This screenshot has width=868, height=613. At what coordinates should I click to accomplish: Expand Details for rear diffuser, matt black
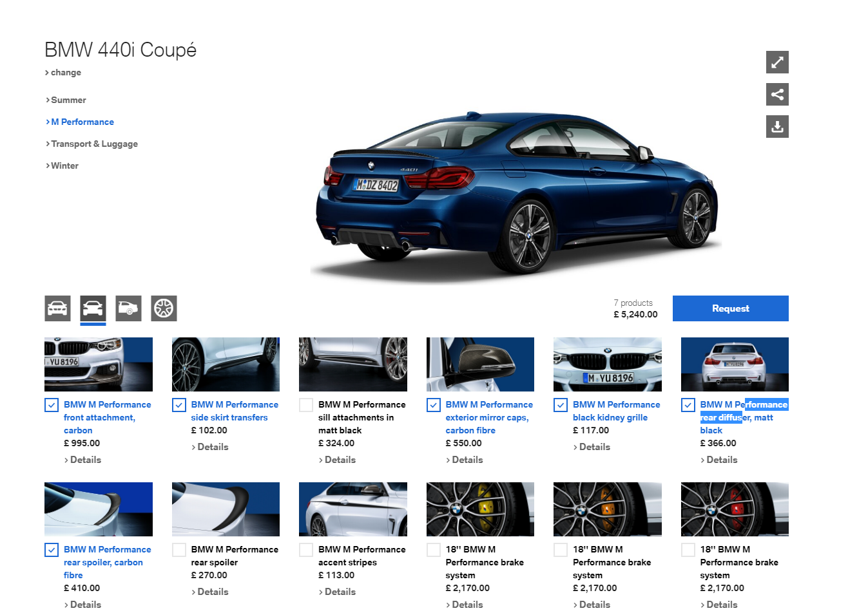point(719,460)
